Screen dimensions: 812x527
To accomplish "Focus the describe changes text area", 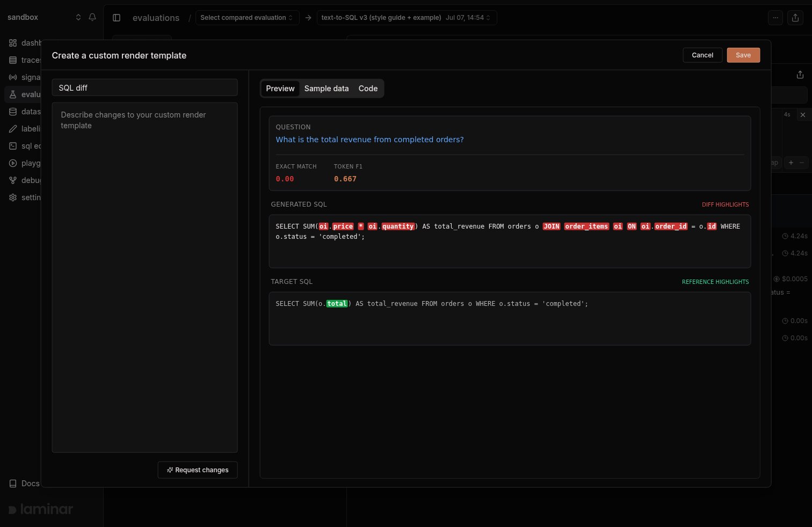I will tap(144, 277).
